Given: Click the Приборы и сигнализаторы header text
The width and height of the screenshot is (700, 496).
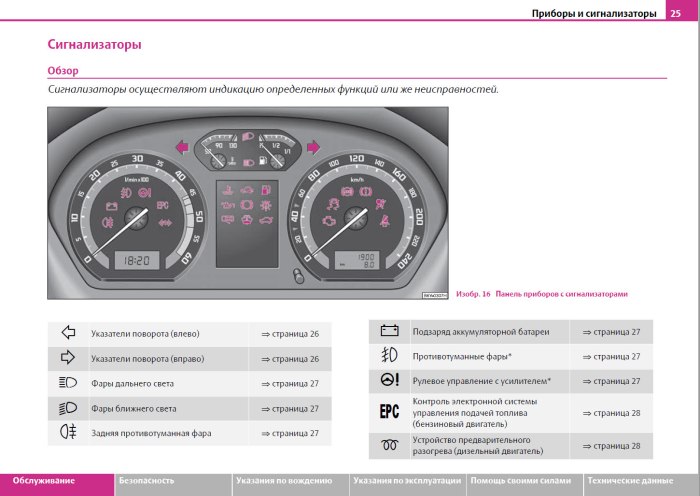Looking at the screenshot, I should [x=594, y=13].
